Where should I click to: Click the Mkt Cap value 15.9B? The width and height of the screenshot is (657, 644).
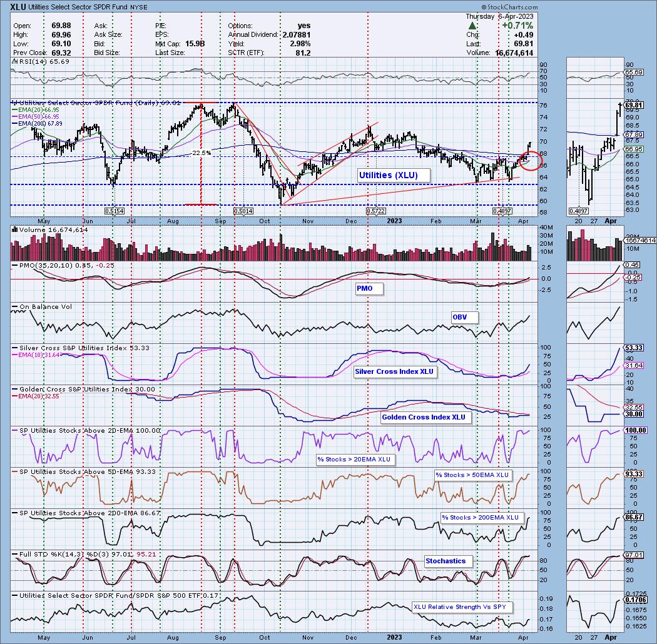click(x=195, y=44)
